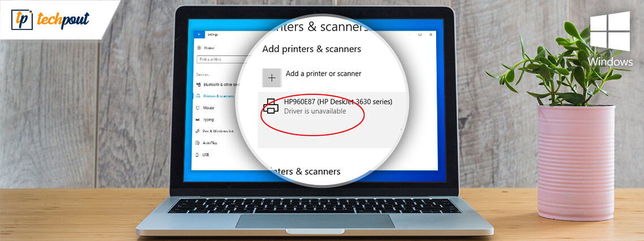The width and height of the screenshot is (644, 241).
Task: Open Bluetooth & other devices section
Action: (217, 84)
